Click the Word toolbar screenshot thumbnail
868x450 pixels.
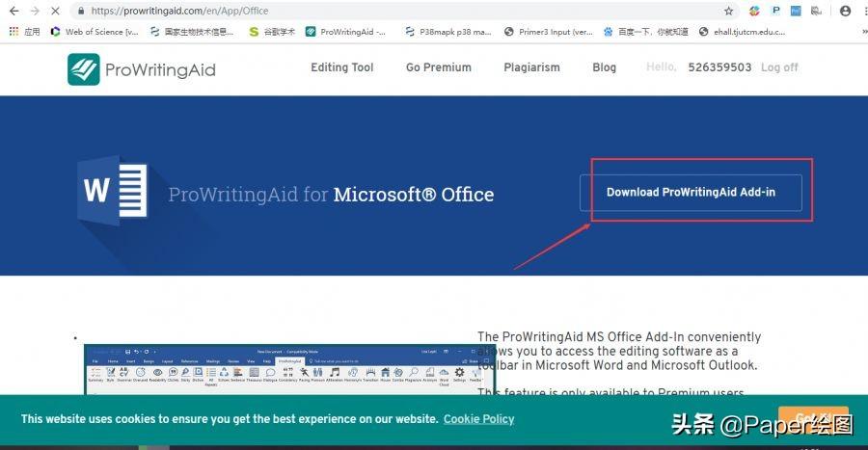click(289, 369)
